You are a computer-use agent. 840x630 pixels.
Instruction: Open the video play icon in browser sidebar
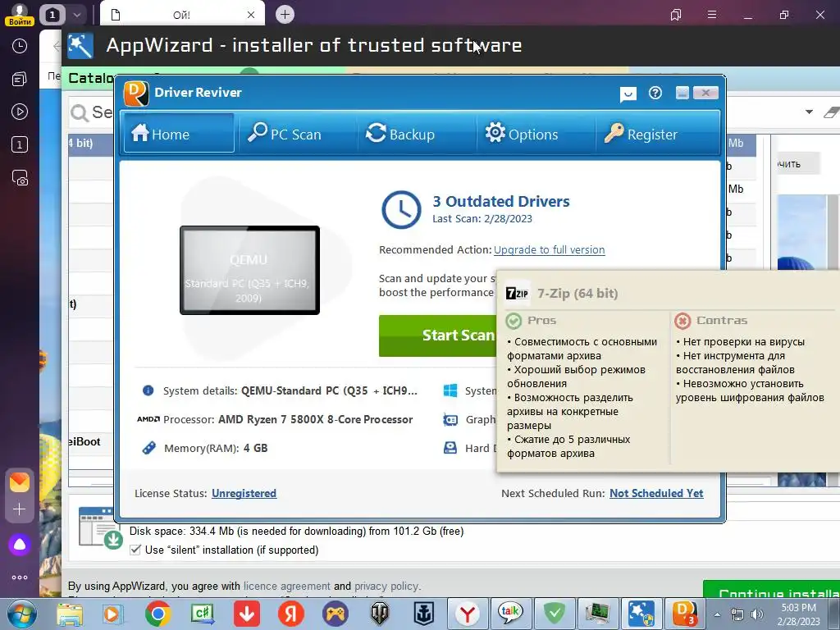click(20, 112)
